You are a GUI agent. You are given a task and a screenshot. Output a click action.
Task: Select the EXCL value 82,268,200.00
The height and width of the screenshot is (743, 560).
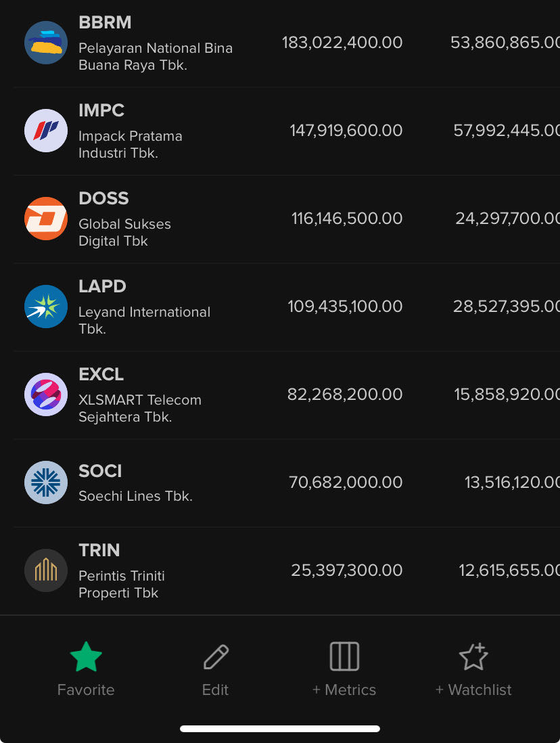(x=345, y=395)
